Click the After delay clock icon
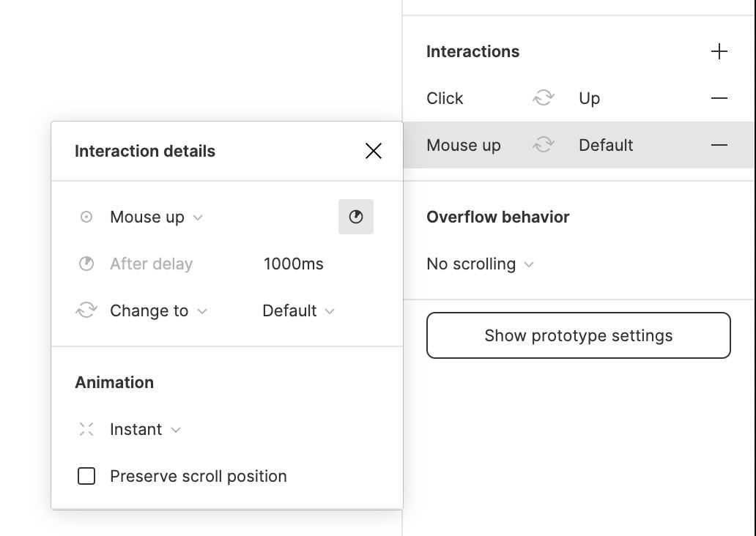 coord(86,264)
